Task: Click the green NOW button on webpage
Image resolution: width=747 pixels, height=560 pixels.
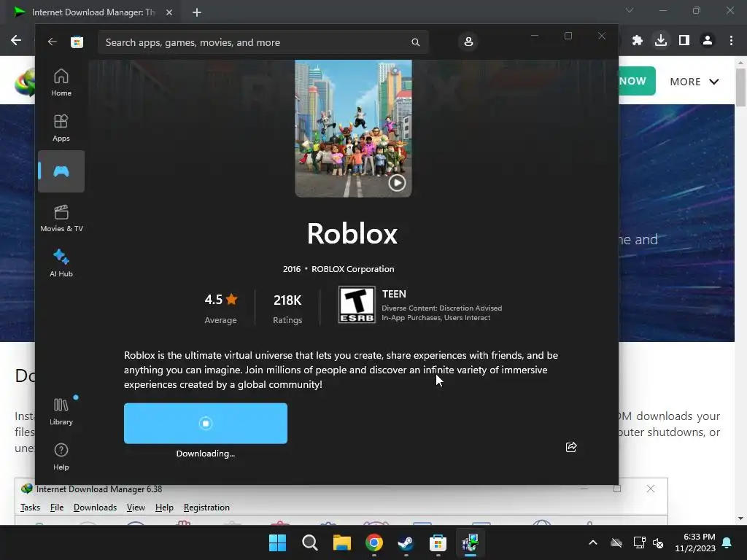Action: 636,81
